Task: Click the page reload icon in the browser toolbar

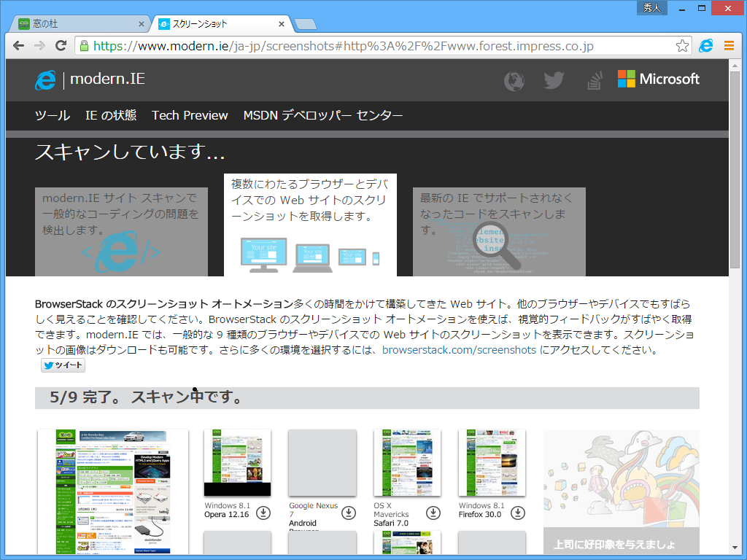Action: [61, 45]
